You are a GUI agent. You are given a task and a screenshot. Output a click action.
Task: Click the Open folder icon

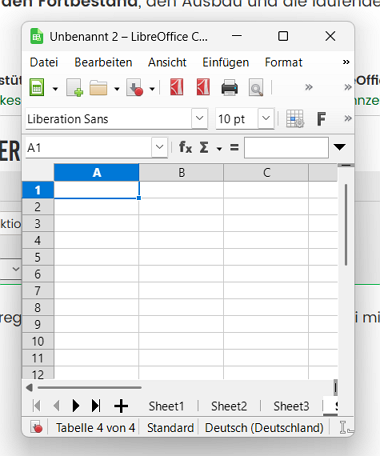tap(98, 88)
